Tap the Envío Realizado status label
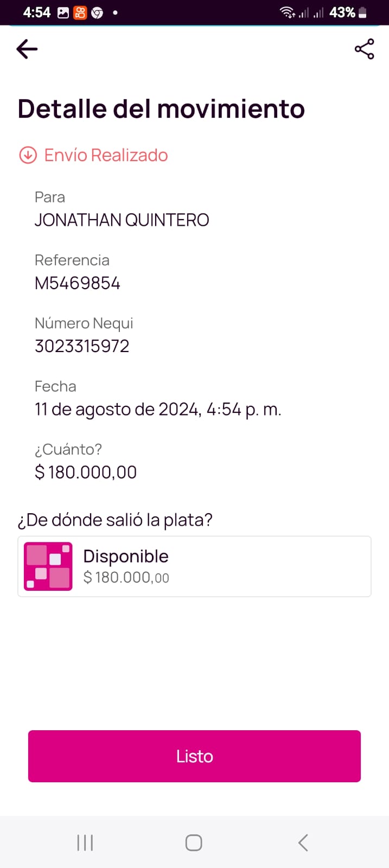Image resolution: width=389 pixels, height=868 pixels. coord(106,155)
